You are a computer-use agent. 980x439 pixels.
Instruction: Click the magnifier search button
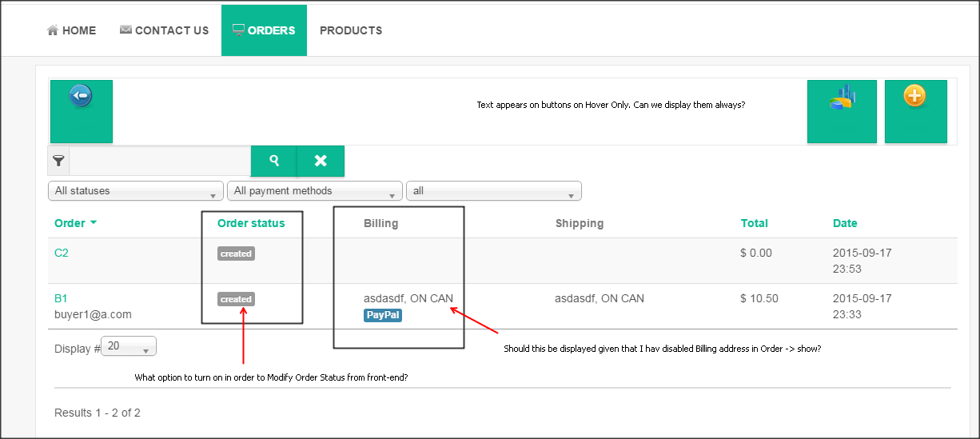[x=274, y=161]
